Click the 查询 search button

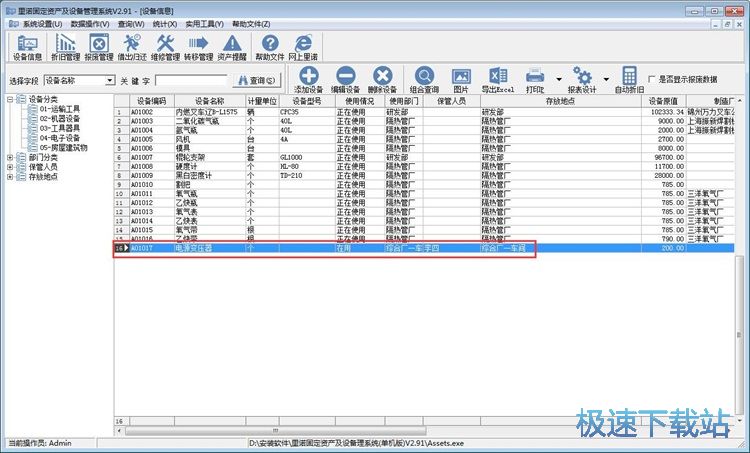click(x=256, y=80)
